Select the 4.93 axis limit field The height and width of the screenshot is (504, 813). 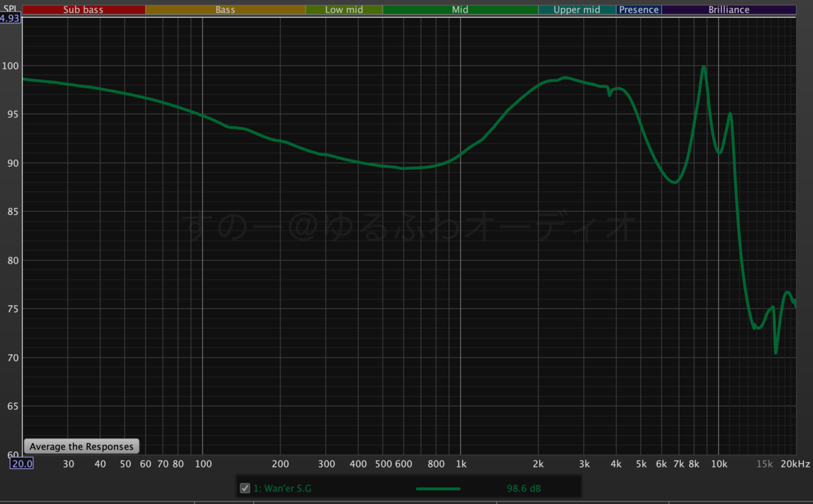(x=10, y=18)
